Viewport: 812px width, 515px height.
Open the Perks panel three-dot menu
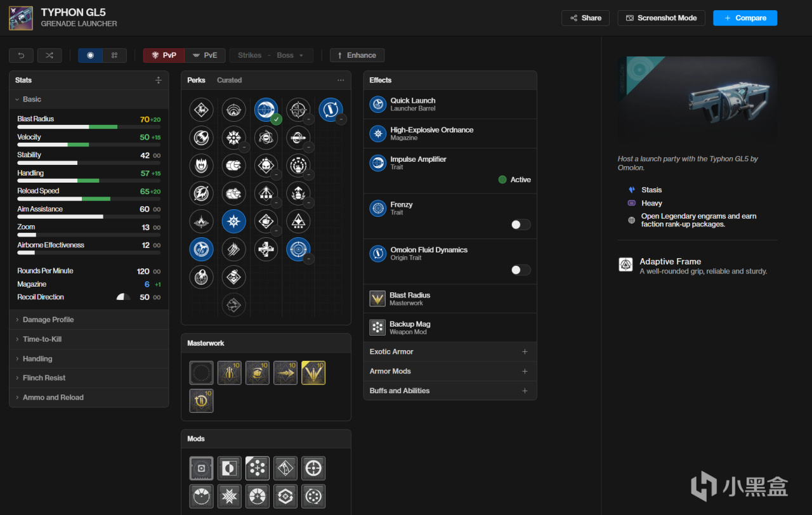point(341,81)
